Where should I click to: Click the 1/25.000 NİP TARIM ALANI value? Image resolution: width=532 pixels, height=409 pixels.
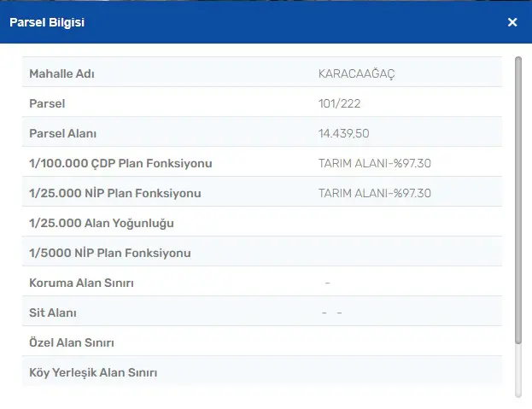[375, 193]
